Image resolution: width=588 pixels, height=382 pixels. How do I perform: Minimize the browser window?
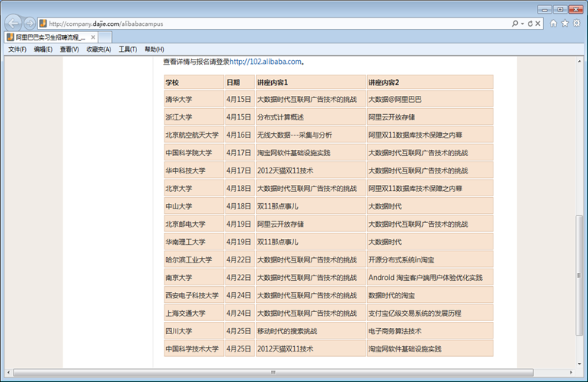tap(545, 9)
